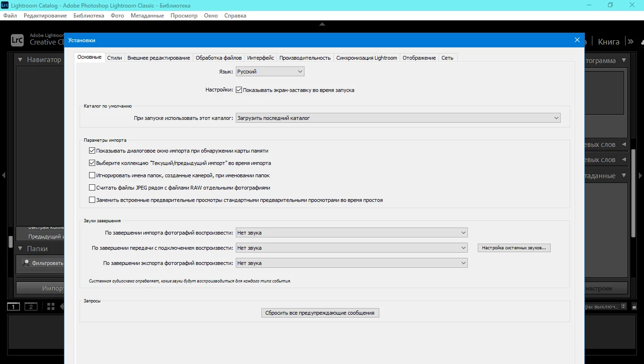Screen dimensions: 644x364
Task: Click Настройка системных звуков button
Action: tap(514, 248)
